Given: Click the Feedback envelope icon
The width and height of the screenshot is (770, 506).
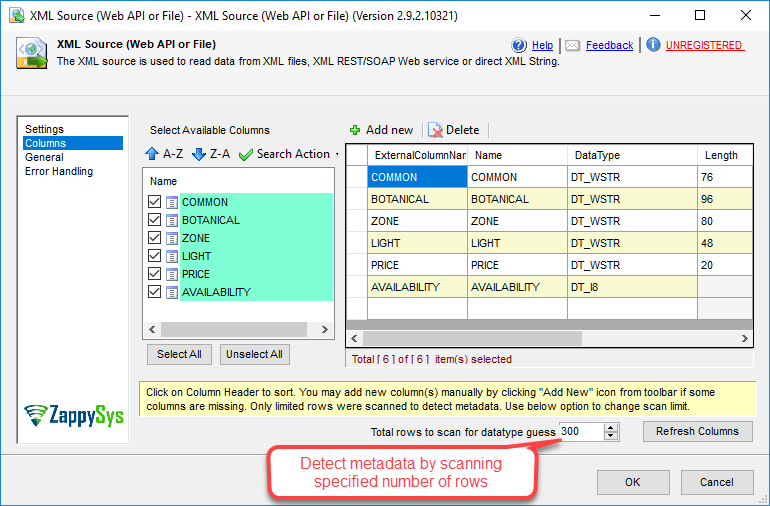Looking at the screenshot, I should point(572,46).
